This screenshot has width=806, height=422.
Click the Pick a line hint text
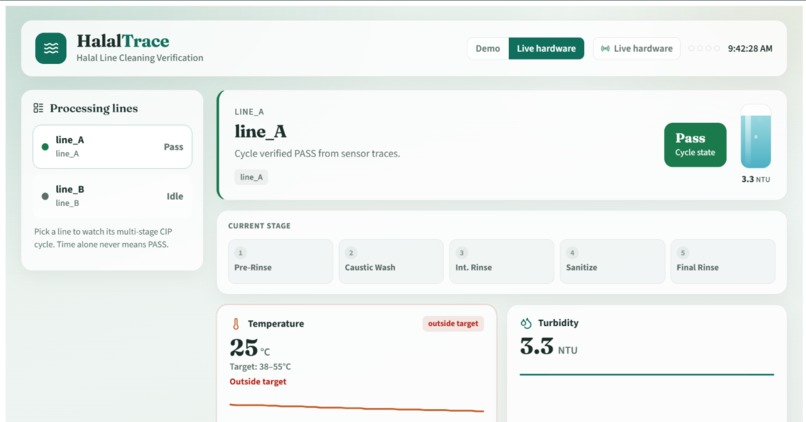[x=103, y=238]
